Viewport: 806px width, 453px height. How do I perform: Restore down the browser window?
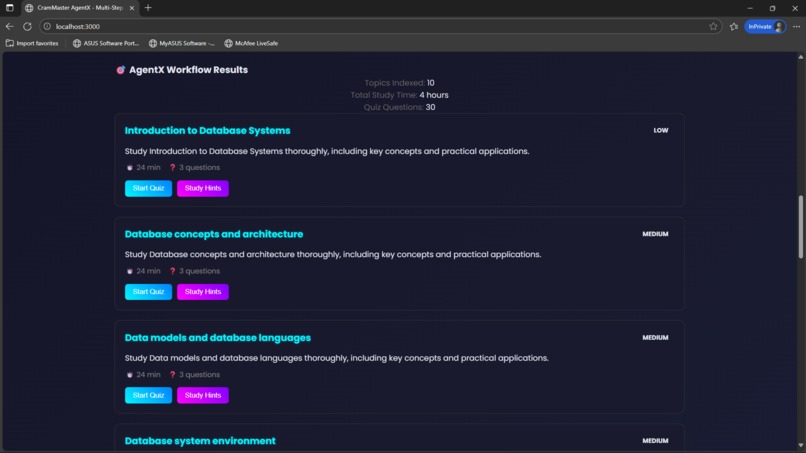click(772, 8)
